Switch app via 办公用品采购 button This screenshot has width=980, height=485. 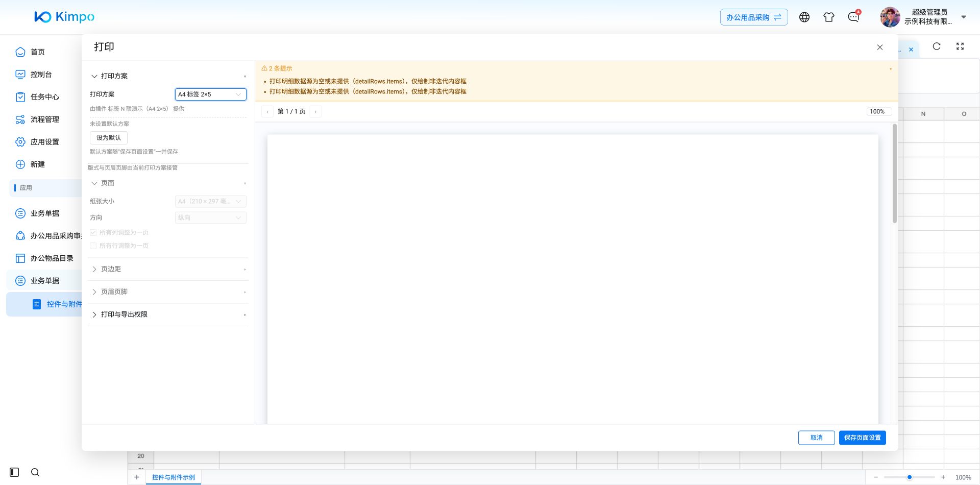click(754, 17)
